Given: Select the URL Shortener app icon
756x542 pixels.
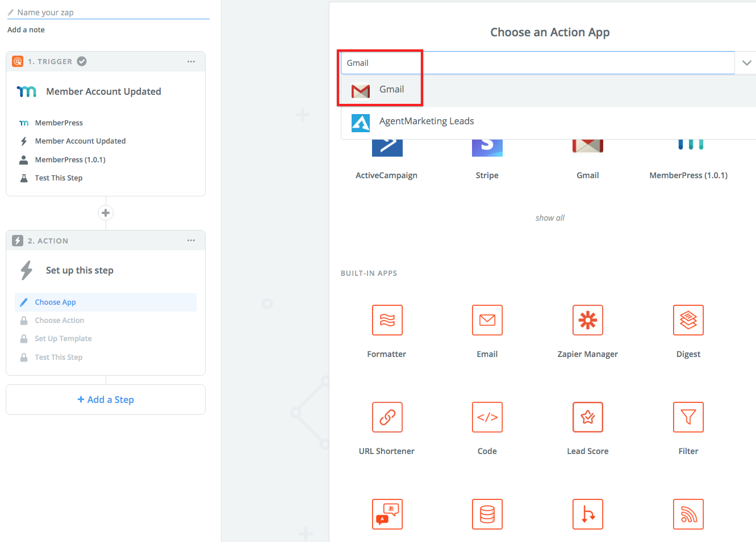Looking at the screenshot, I should (x=387, y=417).
